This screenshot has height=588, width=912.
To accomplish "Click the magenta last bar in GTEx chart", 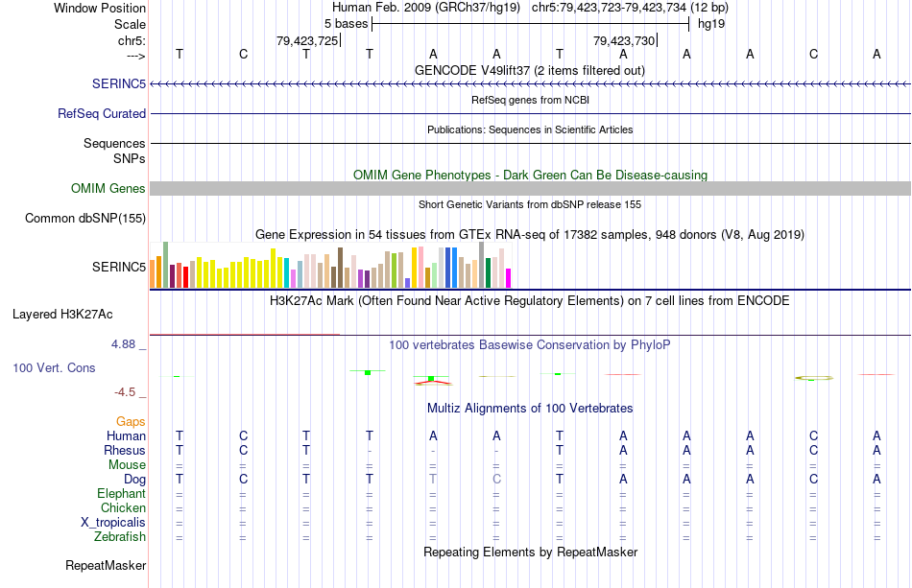I will (509, 278).
